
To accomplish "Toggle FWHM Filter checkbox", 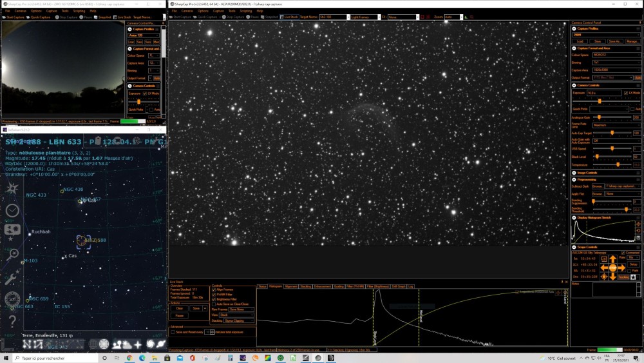I will coord(214,295).
